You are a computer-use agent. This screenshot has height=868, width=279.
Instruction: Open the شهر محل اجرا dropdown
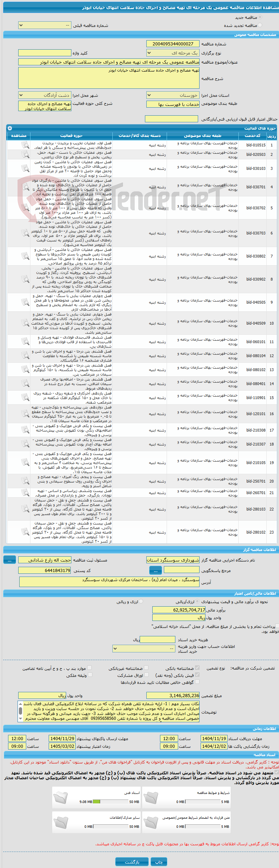(44, 95)
